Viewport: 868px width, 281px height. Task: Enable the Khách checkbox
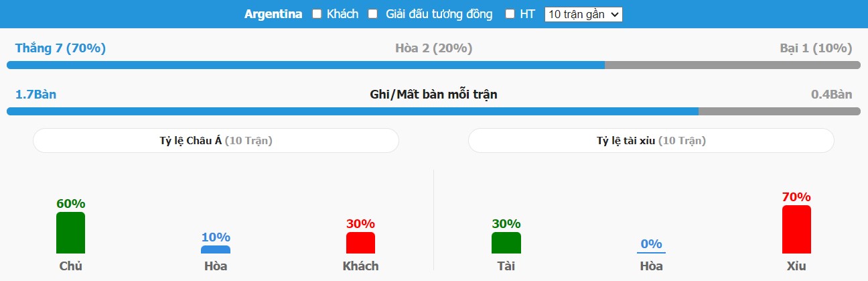[x=317, y=14]
